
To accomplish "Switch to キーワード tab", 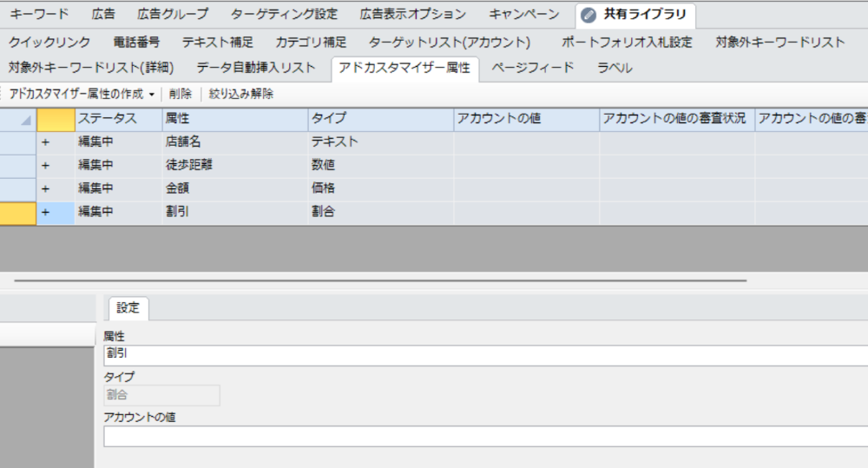I will click(x=39, y=15).
